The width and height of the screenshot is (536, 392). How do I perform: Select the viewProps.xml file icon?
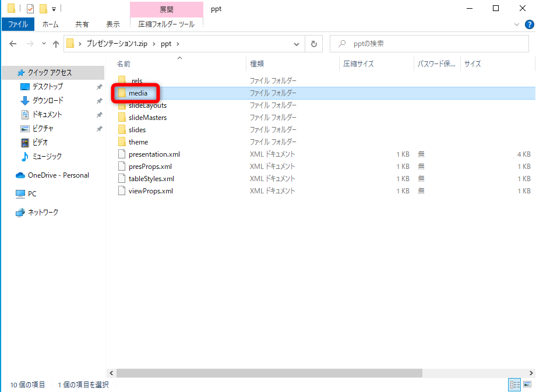click(122, 191)
